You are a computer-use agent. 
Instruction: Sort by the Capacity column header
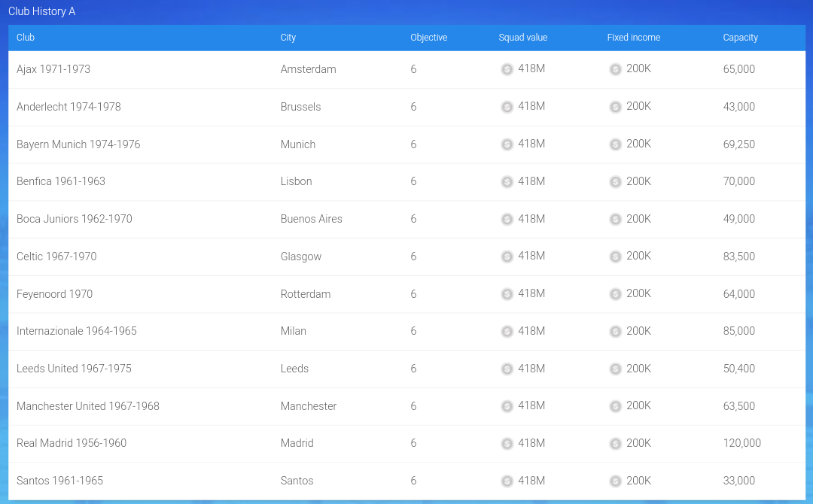[x=741, y=38]
